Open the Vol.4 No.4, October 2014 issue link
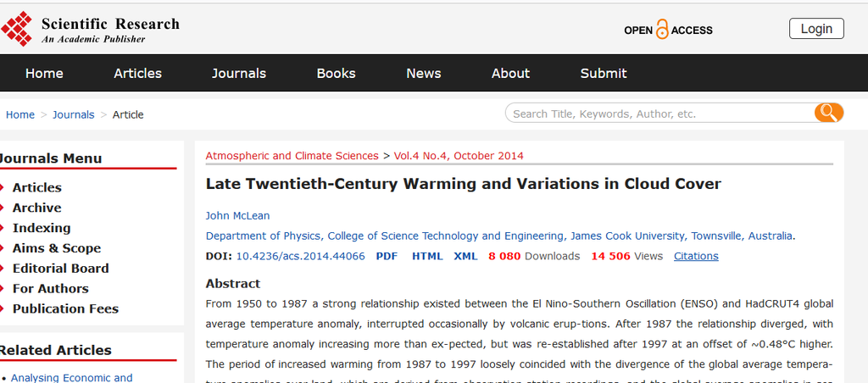 point(459,156)
